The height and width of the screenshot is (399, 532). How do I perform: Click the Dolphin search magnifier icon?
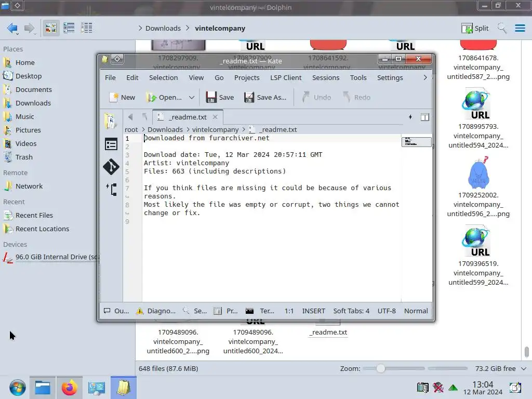point(502,28)
